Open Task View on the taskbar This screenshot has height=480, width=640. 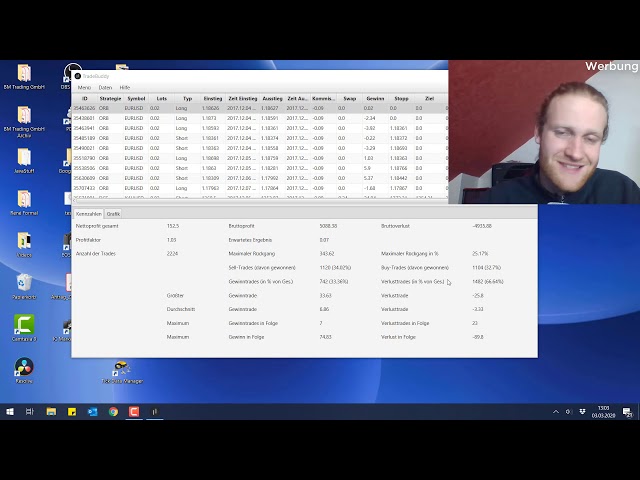point(30,411)
